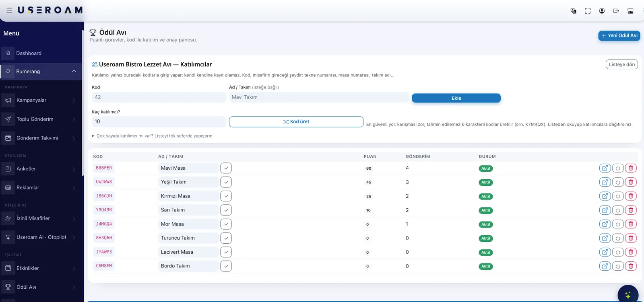Click the Ekle button
Viewport: 644px width, 302px height.
click(456, 98)
